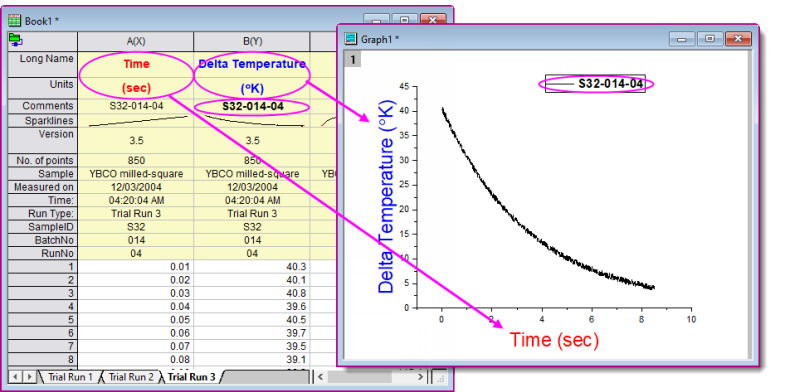Click the S32-014-04 graph legend
Viewport: 799px width, 392px height.
(x=595, y=84)
